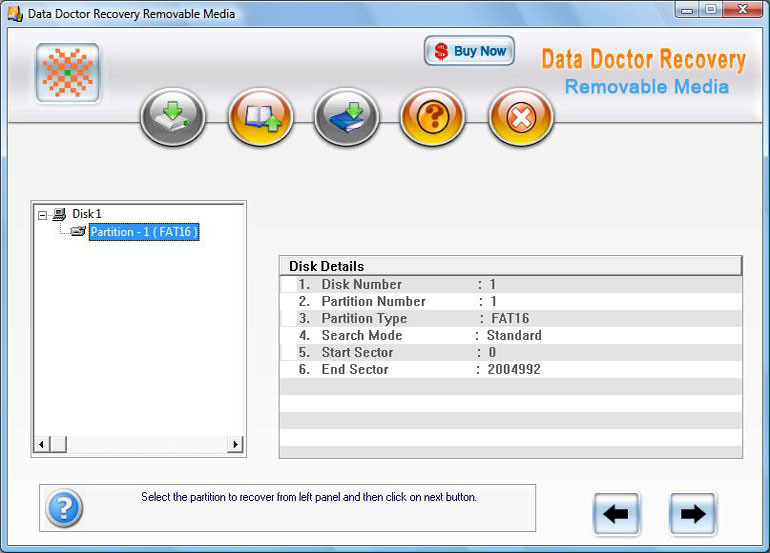Click the computer icon next to Disk 1

point(59,214)
